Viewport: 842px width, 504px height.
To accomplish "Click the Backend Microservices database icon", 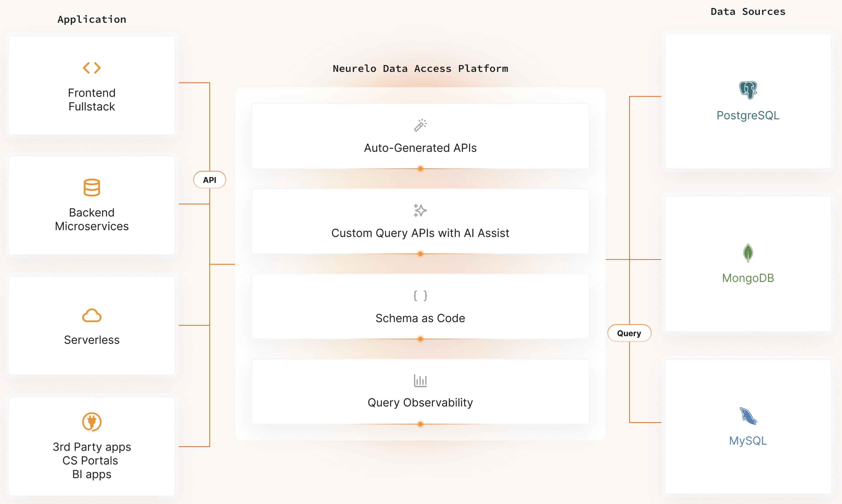I will click(x=92, y=188).
